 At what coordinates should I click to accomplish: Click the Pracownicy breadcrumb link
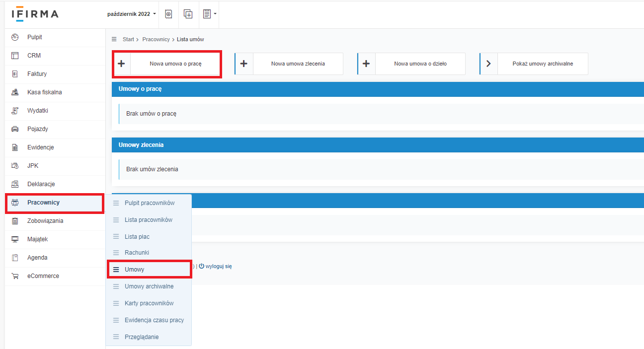click(156, 39)
